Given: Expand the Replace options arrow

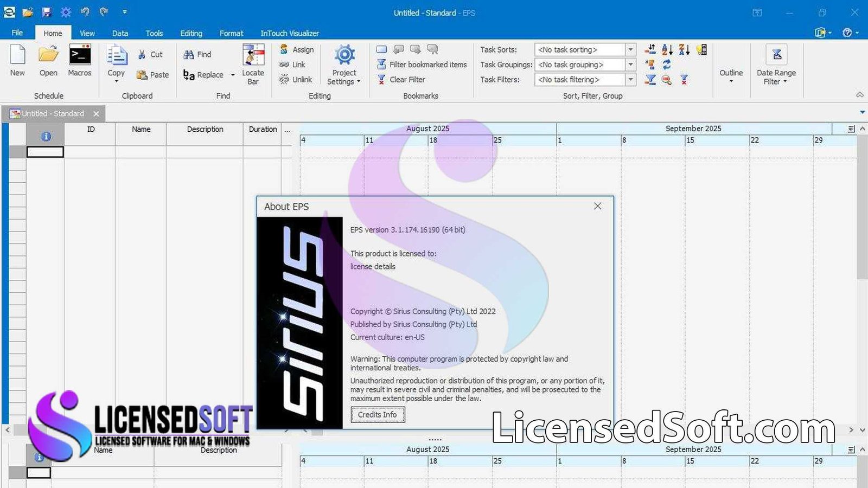Looking at the screenshot, I should [233, 75].
